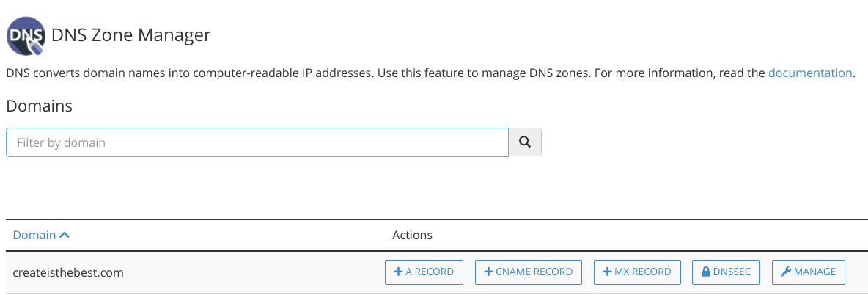Viewport: 868px width, 295px height.
Task: Sort the table by Domain header
Action: click(34, 236)
